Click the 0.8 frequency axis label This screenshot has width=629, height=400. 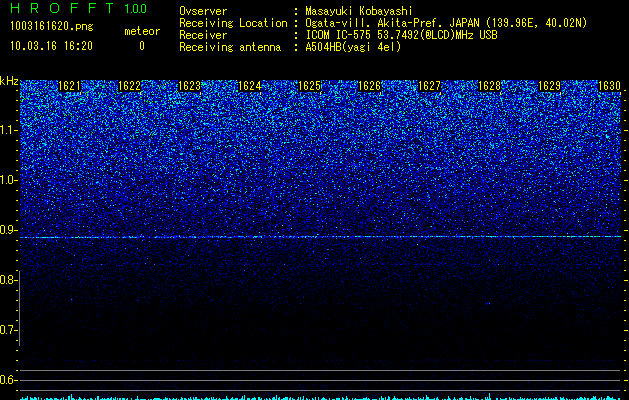click(8, 280)
